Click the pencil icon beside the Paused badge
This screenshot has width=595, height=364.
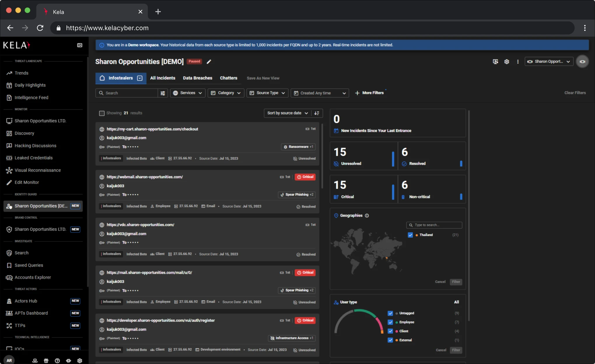coord(209,62)
